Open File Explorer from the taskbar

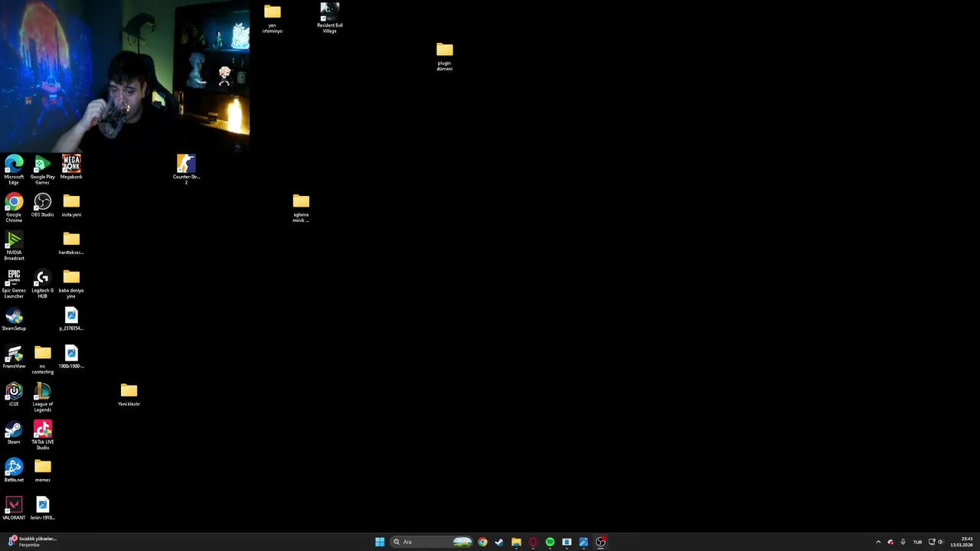(x=516, y=542)
